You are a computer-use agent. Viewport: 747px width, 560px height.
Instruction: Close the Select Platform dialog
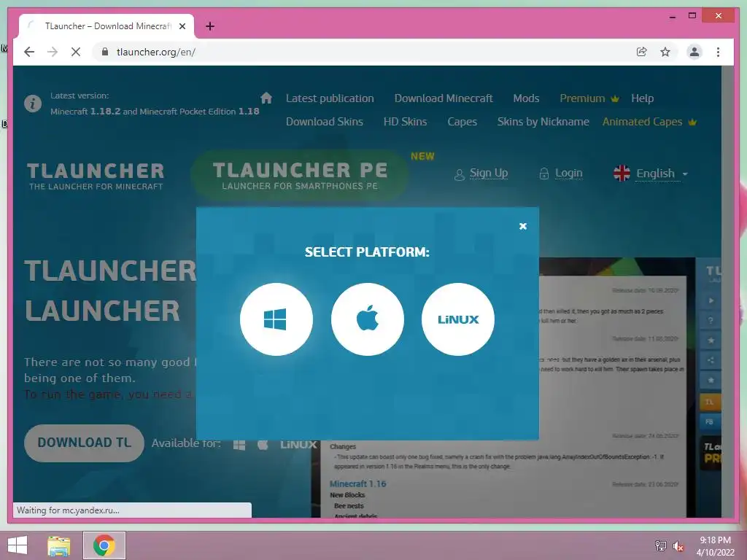(522, 226)
